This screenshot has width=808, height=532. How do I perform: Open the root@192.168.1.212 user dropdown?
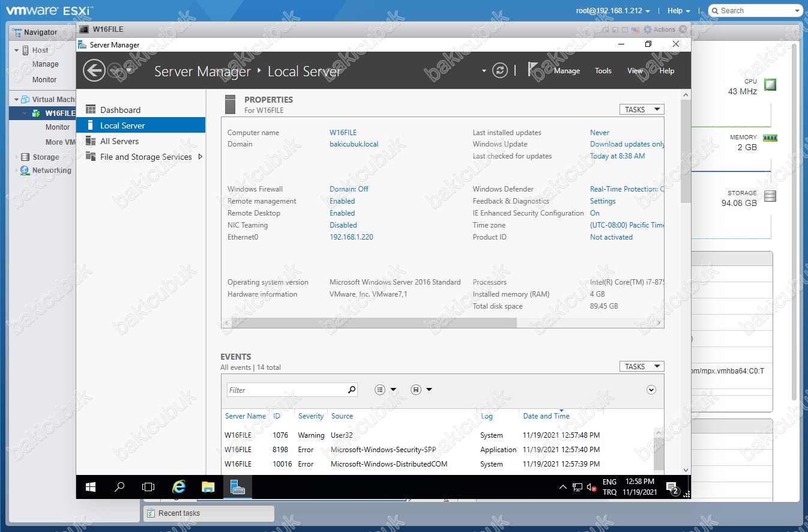(613, 11)
